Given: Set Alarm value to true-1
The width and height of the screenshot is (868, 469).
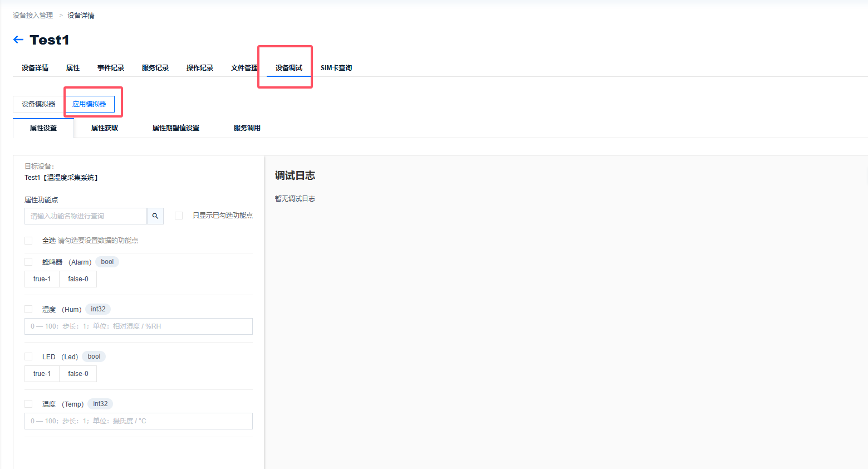Looking at the screenshot, I should coord(42,279).
